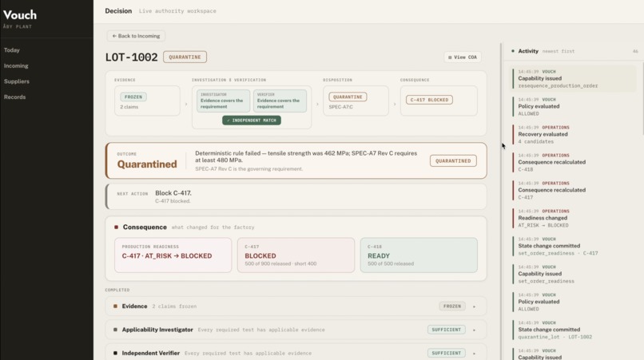Open first 'Policy evaluated ALLOWED' activity entry

pos(573,106)
